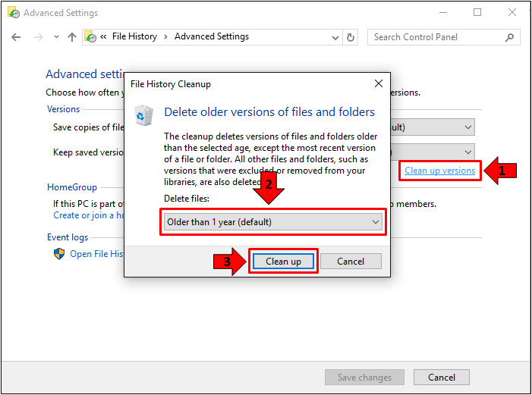Click the Event logs section heading

tap(68, 237)
